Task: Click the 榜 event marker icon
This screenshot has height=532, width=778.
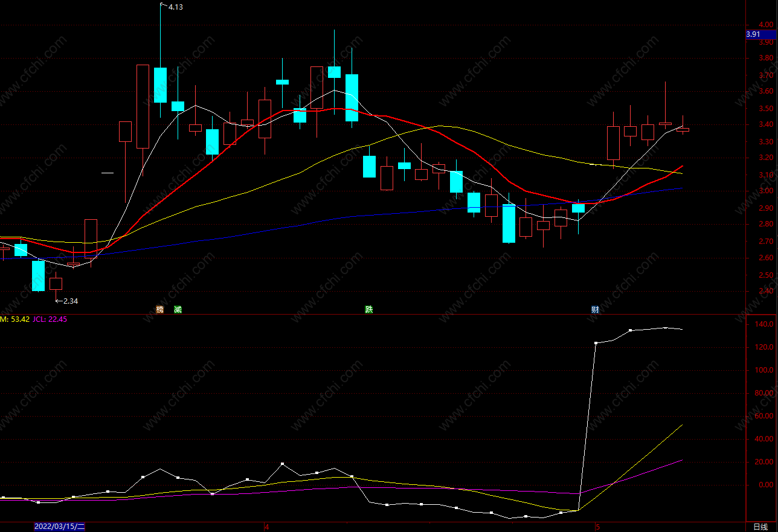Action: click(x=160, y=310)
